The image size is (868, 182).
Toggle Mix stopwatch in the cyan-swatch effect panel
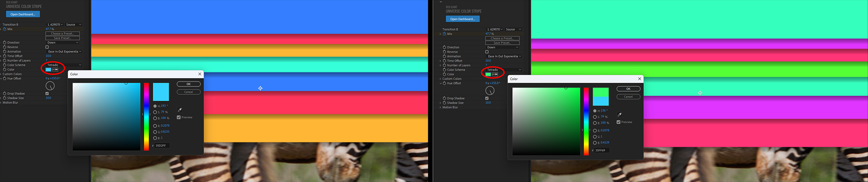pyautogui.click(x=5, y=29)
